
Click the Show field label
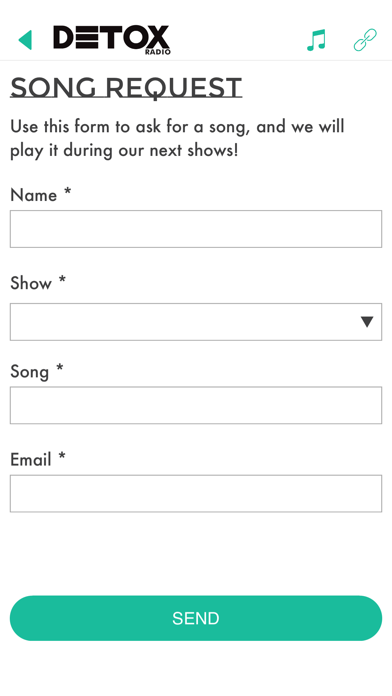pos(31,283)
